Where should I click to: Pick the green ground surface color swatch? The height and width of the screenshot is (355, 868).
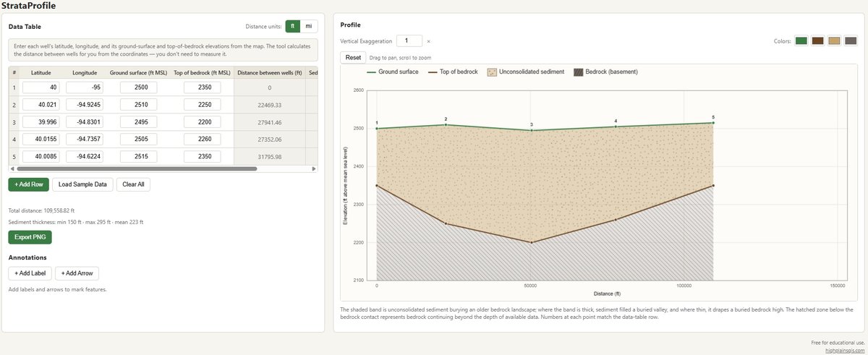pyautogui.click(x=801, y=40)
